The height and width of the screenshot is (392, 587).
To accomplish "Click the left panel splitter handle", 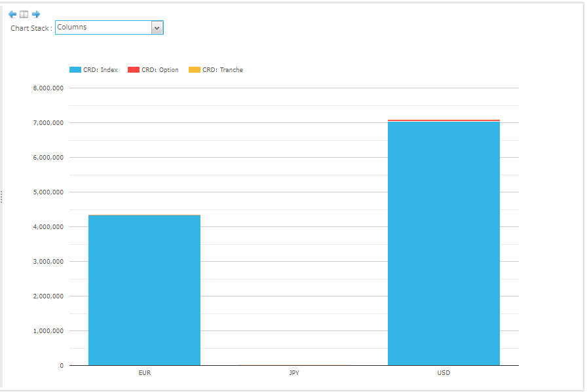I will tap(1, 197).
